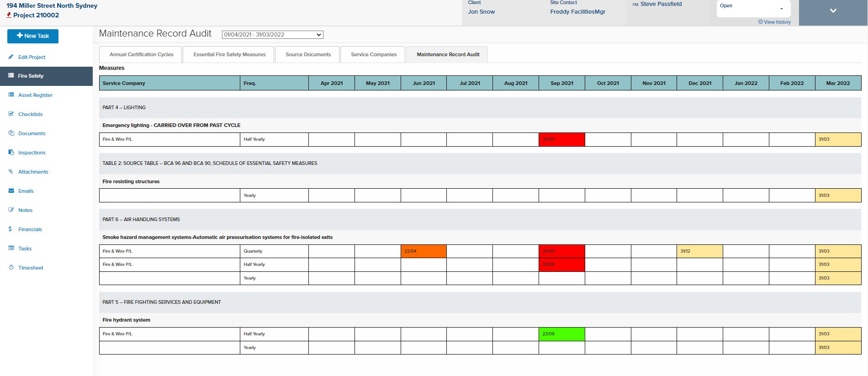
Task: Click the Timesheet clock icon
Action: pos(11,267)
